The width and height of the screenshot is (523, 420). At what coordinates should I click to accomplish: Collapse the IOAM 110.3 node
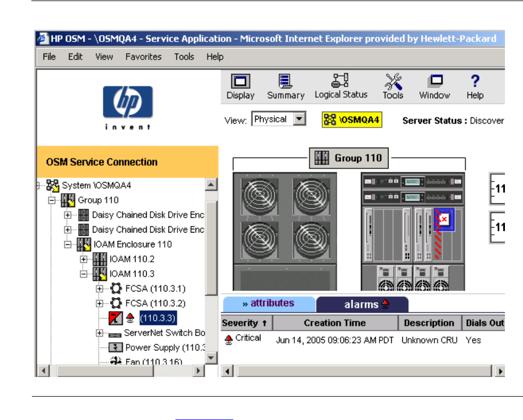coord(84,274)
